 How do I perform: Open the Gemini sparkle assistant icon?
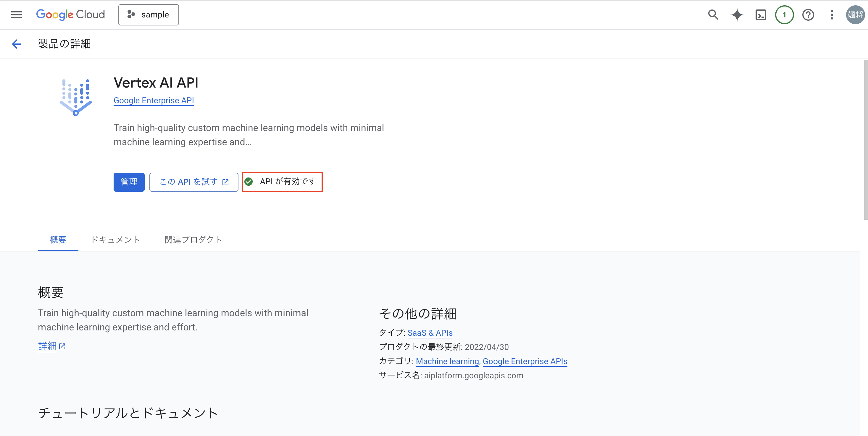(x=737, y=15)
